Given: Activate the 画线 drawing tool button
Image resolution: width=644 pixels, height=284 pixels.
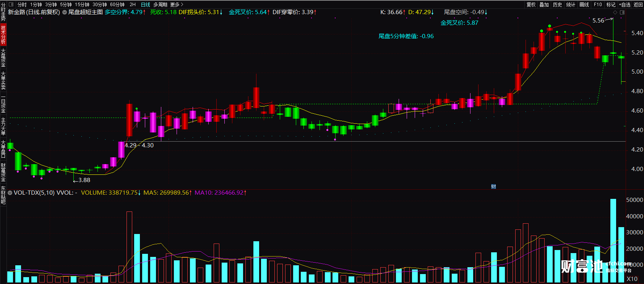Looking at the screenshot, I should (584, 5).
